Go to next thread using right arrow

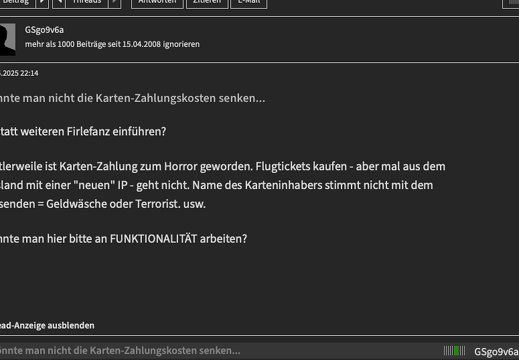[114, 2]
